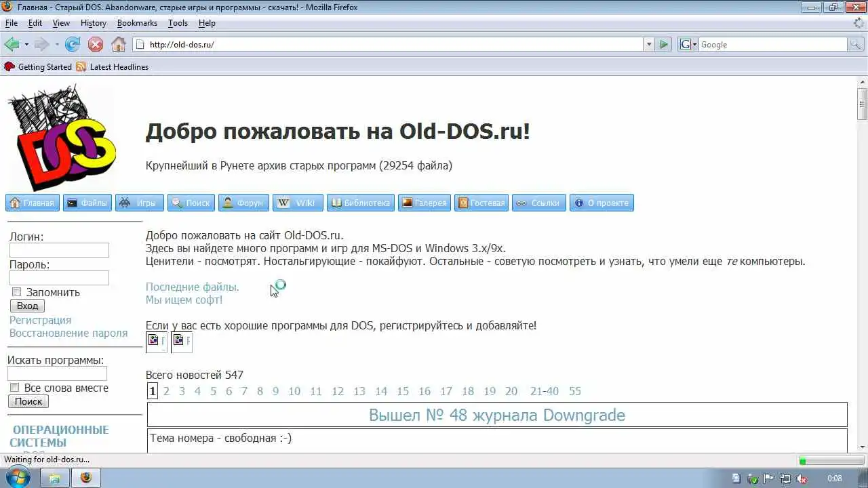Tick the Запомнить checkbox
This screenshot has width=868, height=488.
point(16,292)
